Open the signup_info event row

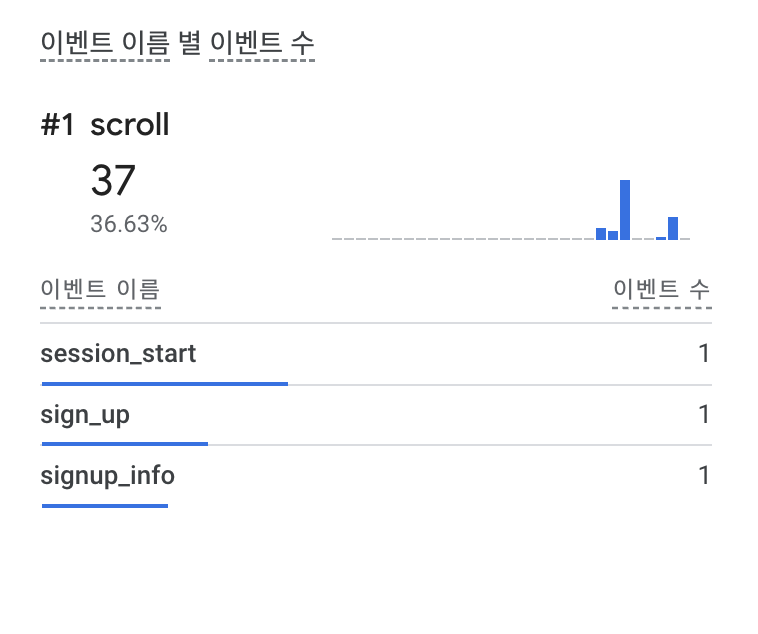click(x=107, y=475)
